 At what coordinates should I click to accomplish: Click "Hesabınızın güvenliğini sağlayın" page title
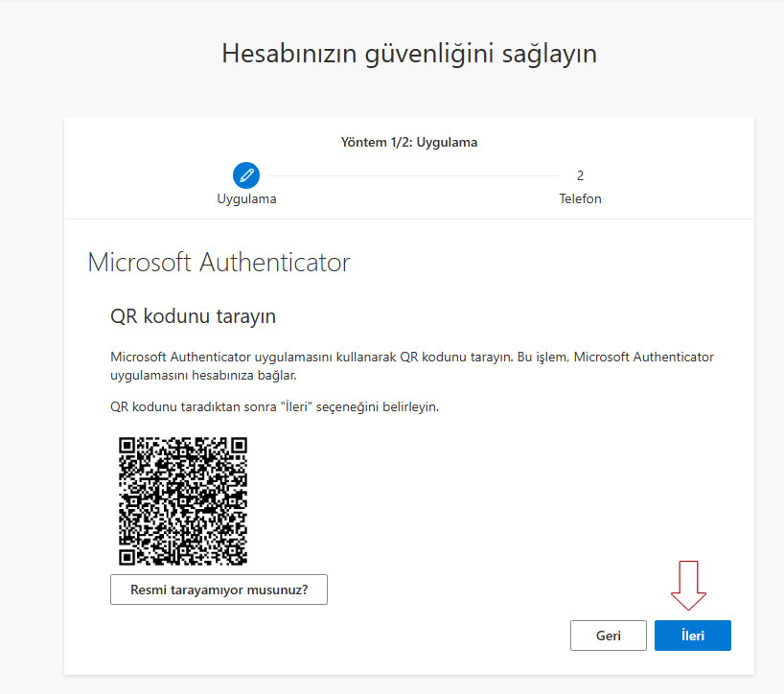coord(409,54)
